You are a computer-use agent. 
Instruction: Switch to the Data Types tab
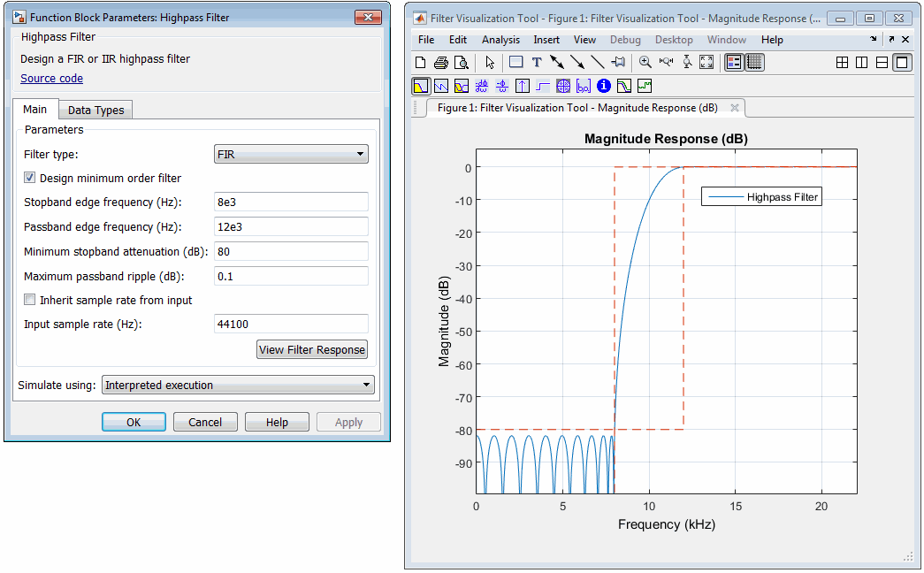coord(96,110)
